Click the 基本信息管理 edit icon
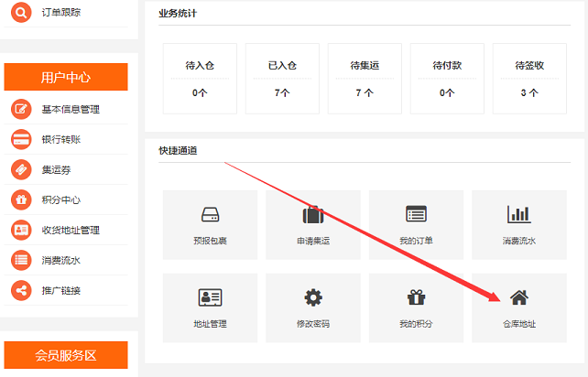This screenshot has height=377, width=588. [x=21, y=110]
